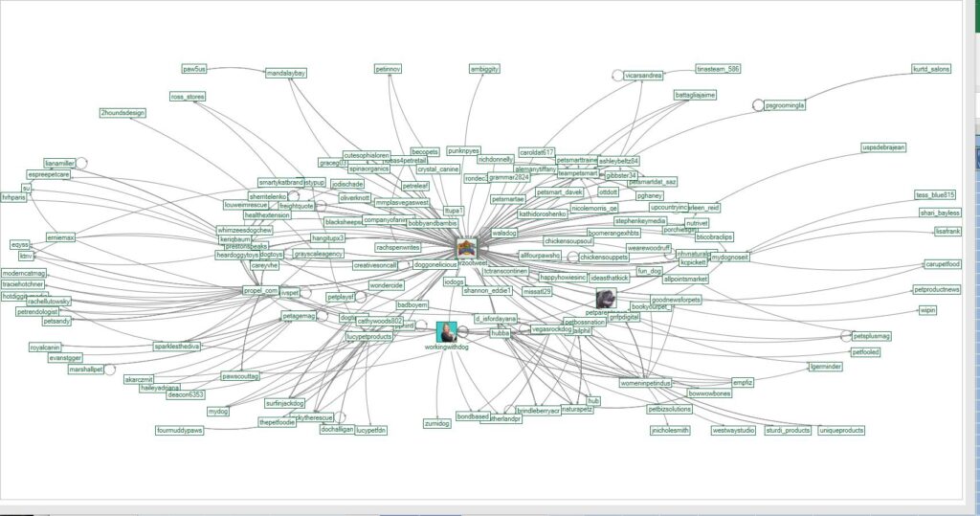Click the 'marshallpet' node
The height and width of the screenshot is (516, 980).
click(x=85, y=370)
